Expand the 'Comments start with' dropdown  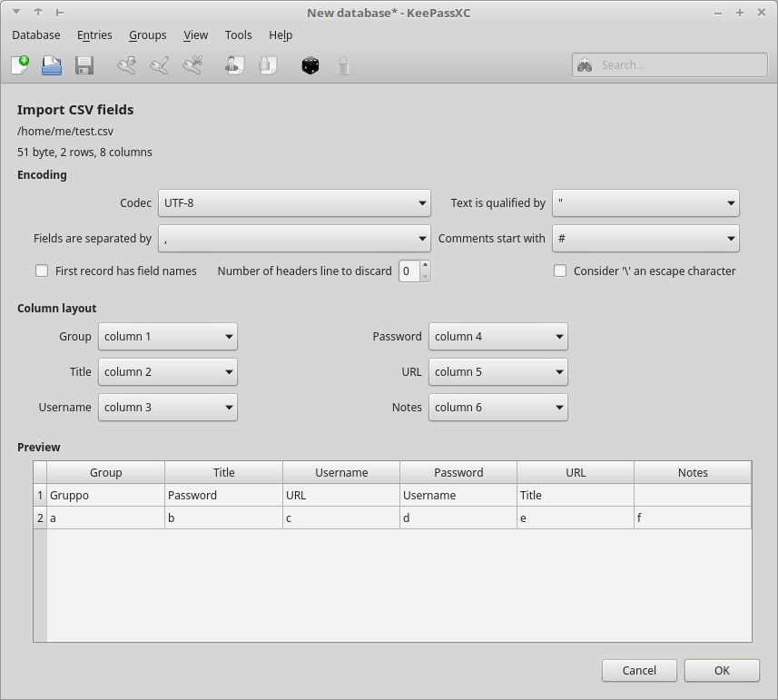point(645,239)
